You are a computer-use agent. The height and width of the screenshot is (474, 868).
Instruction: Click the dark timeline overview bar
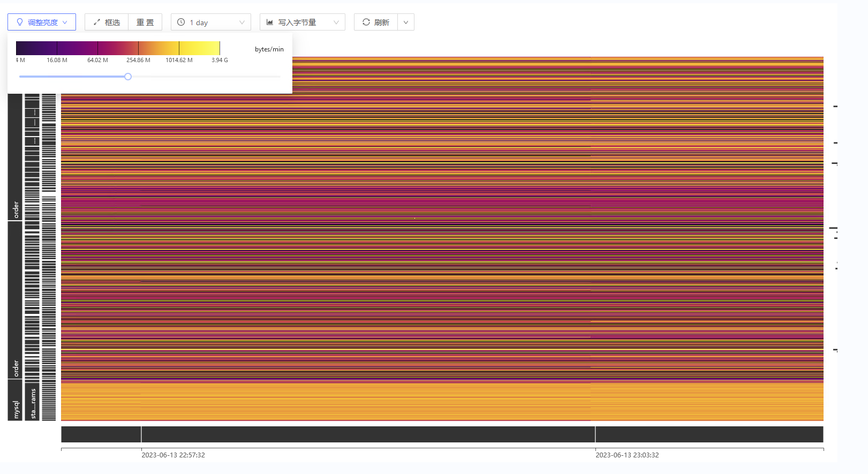tap(442, 434)
